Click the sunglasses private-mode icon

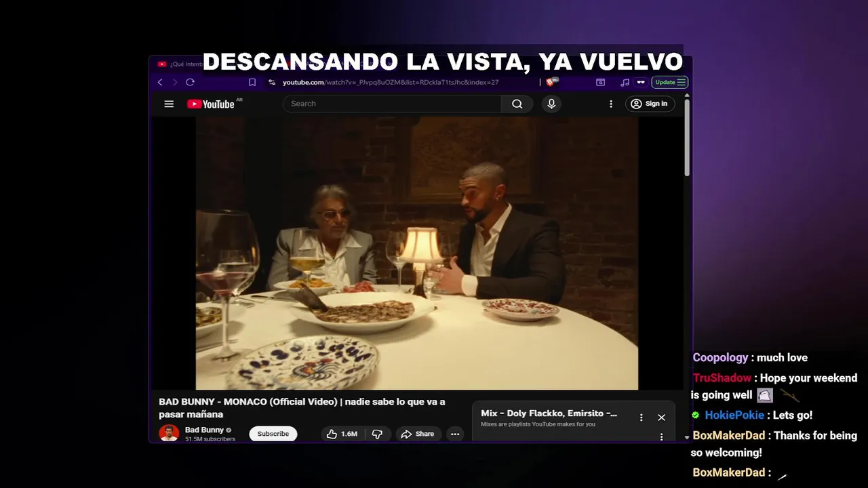click(640, 82)
